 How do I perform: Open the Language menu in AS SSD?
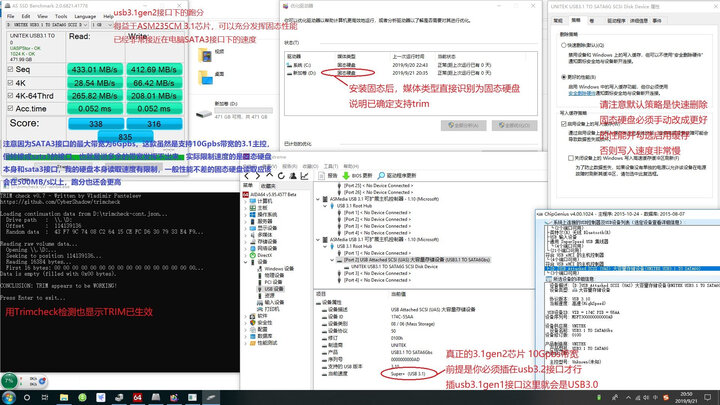coord(85,16)
